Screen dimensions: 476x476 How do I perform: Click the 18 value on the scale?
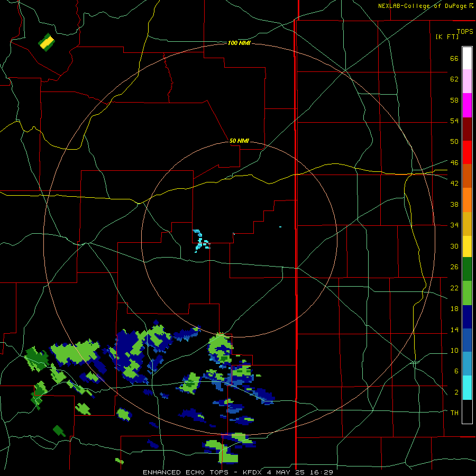click(454, 309)
